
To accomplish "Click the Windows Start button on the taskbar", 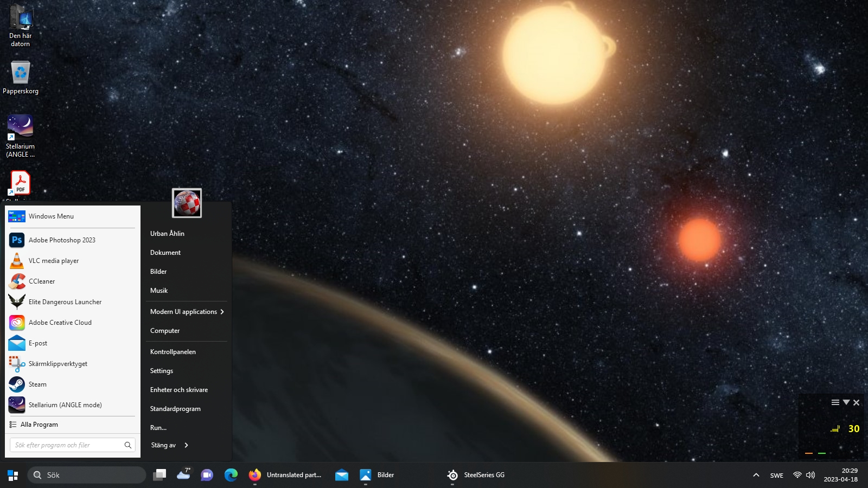I will pyautogui.click(x=13, y=476).
